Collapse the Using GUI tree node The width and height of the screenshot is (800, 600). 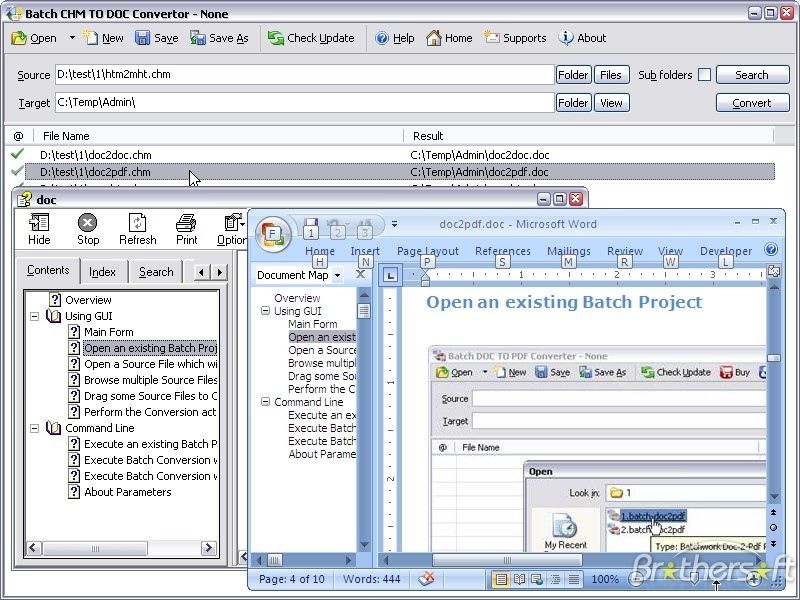[x=35, y=316]
